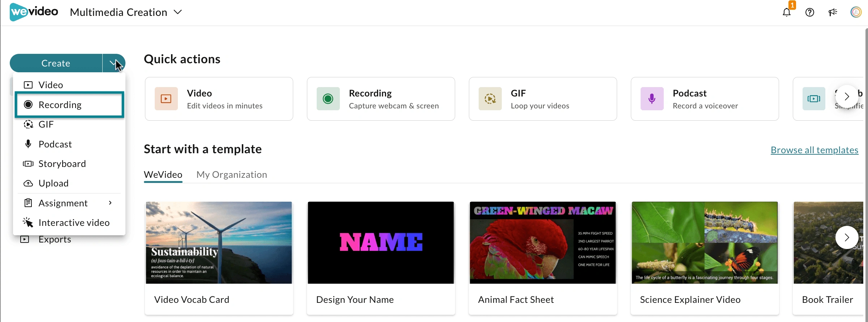868x322 pixels.
Task: Select Video from the Create menu
Action: point(69,85)
